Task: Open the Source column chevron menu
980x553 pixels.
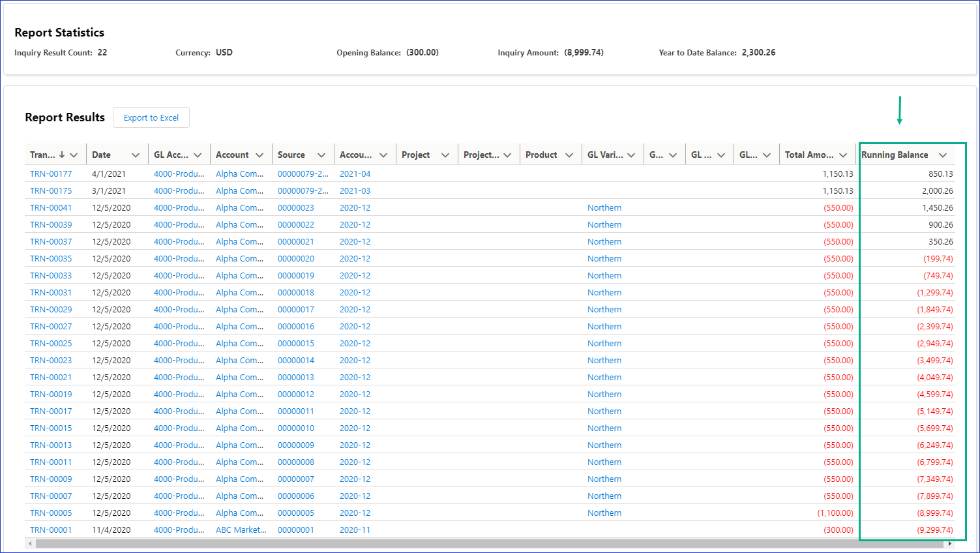Action: click(x=321, y=155)
